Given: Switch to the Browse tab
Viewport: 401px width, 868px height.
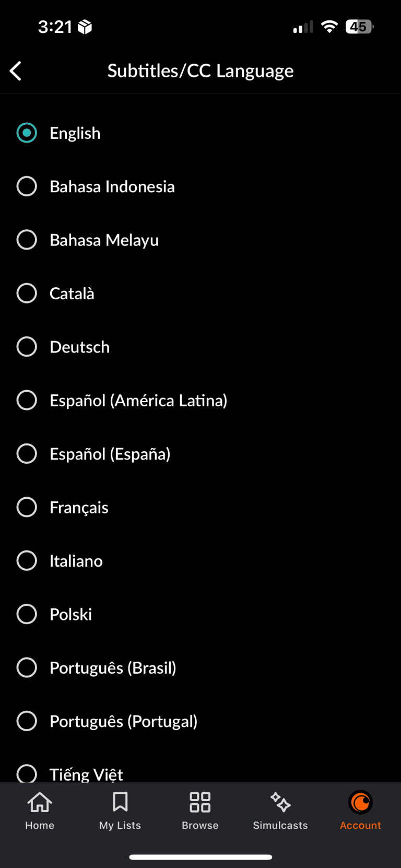Looking at the screenshot, I should [x=200, y=810].
